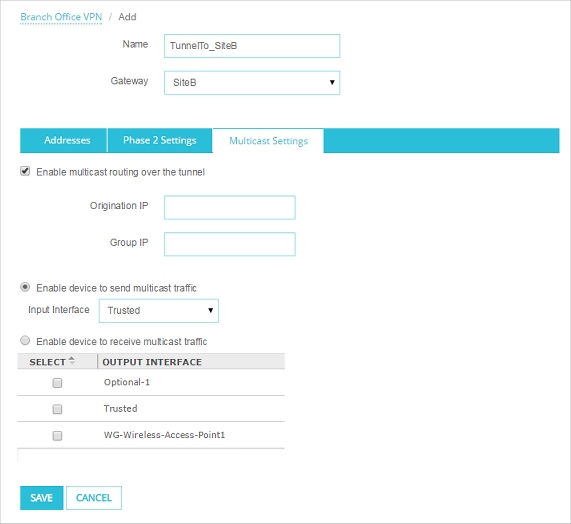Click the WG-Wireless-Access-Point1 row text
Image resolution: width=571 pixels, height=524 pixels.
click(x=164, y=435)
